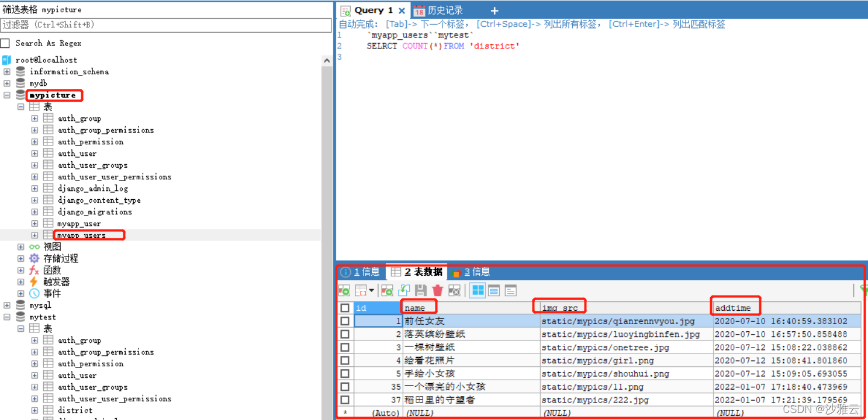Screen dimensions: 868x420
Task: Click cell static/mypics/girl.png
Action: pyautogui.click(x=627, y=360)
